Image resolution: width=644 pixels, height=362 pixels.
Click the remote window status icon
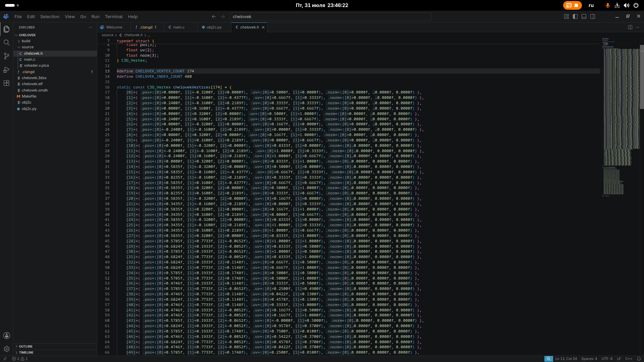click(x=5, y=359)
